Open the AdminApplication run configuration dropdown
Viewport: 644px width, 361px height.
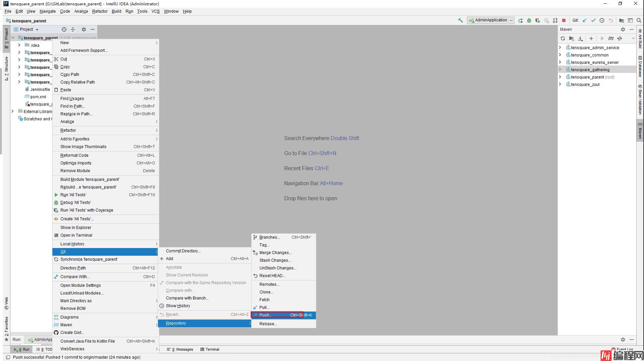coord(490,20)
